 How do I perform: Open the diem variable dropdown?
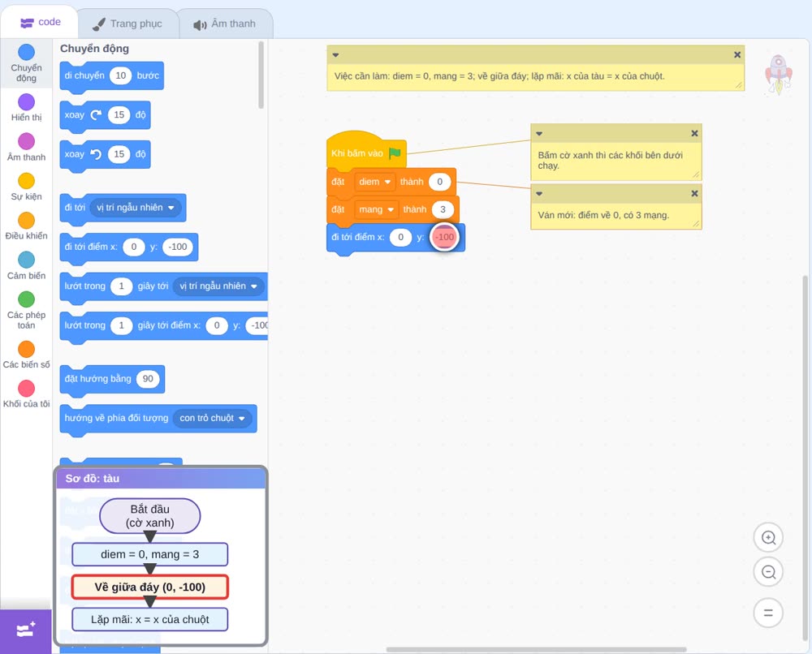point(375,182)
